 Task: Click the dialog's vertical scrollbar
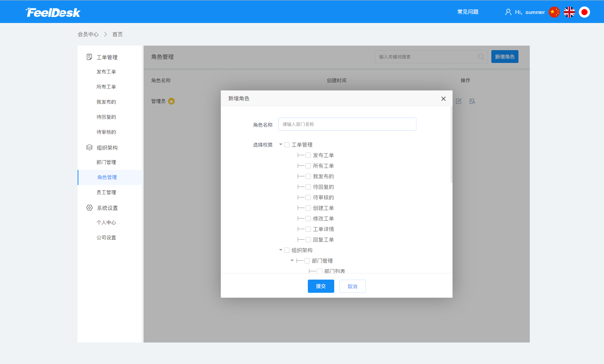point(451,145)
